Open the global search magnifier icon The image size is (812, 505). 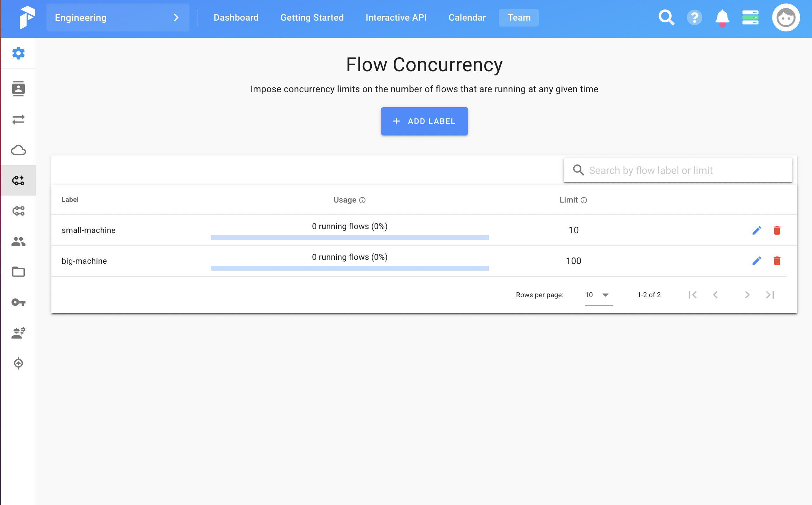coord(666,17)
